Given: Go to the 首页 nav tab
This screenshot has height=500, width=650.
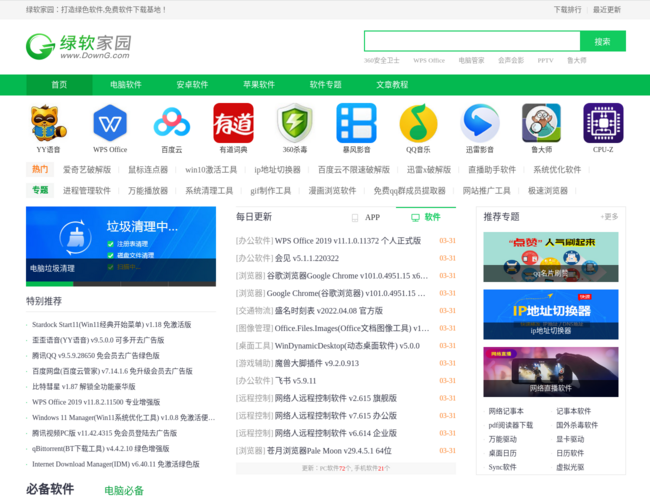Looking at the screenshot, I should pos(59,85).
